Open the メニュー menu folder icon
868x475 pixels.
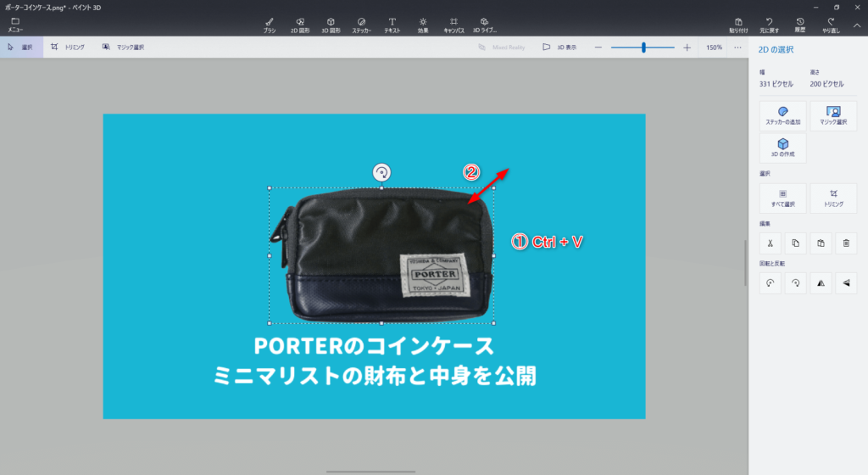click(x=15, y=25)
